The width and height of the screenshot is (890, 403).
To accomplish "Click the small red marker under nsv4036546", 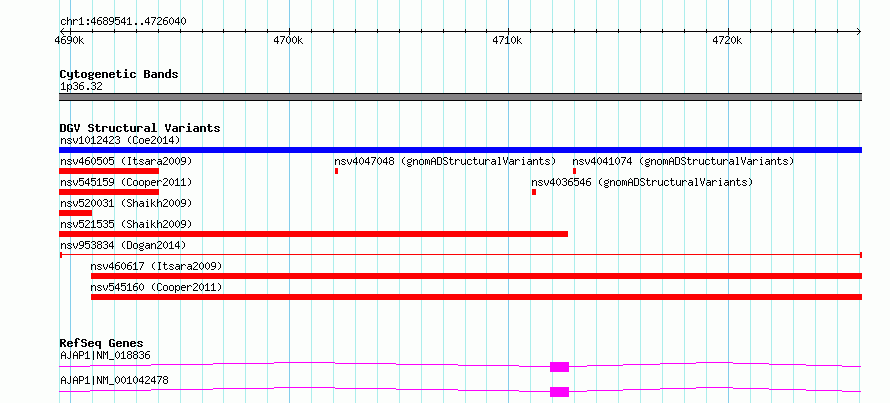I will (x=534, y=192).
